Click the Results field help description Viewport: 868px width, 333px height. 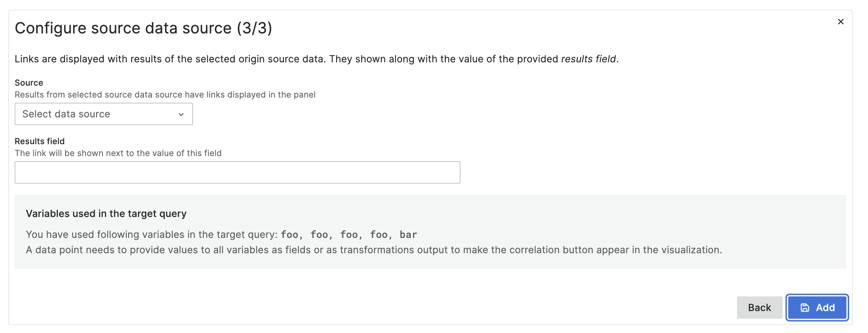click(118, 153)
